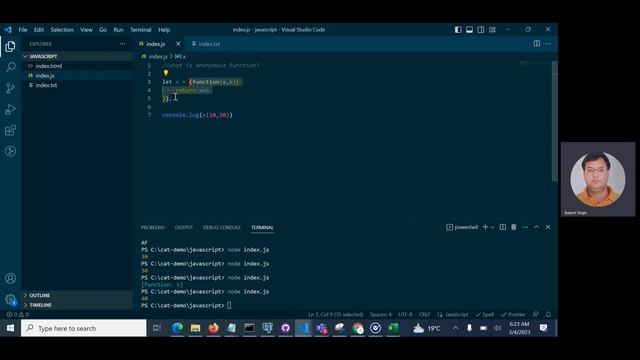Maximize the panel with the up chevron
The height and width of the screenshot is (360, 640).
(x=537, y=227)
